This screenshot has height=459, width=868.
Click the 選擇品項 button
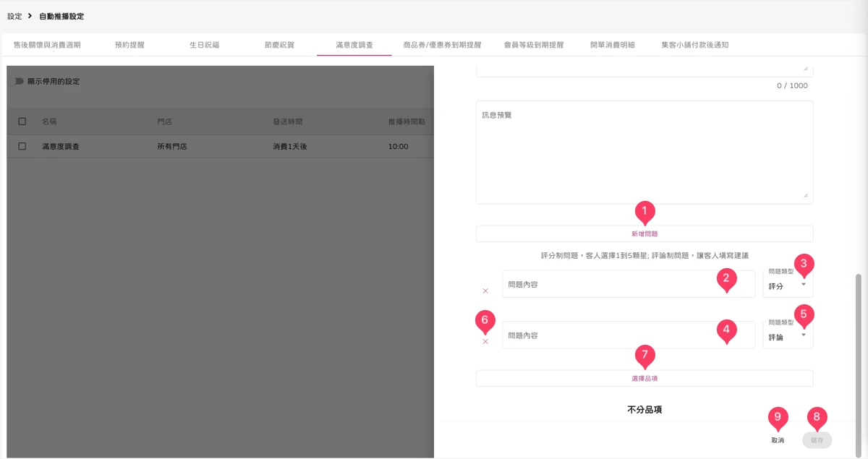click(x=644, y=378)
